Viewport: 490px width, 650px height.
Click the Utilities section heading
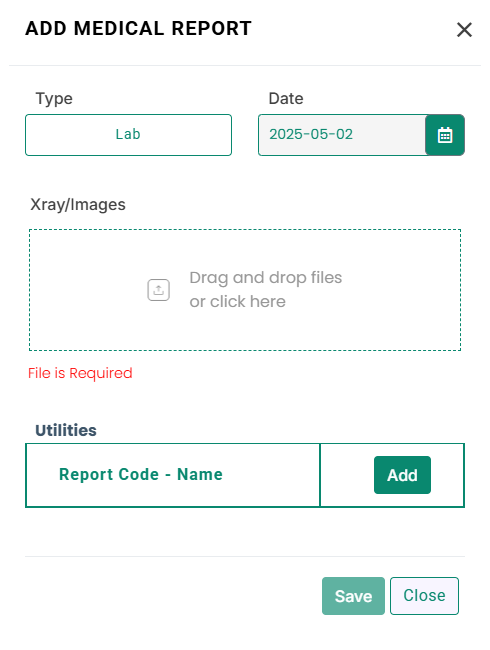[x=66, y=430]
